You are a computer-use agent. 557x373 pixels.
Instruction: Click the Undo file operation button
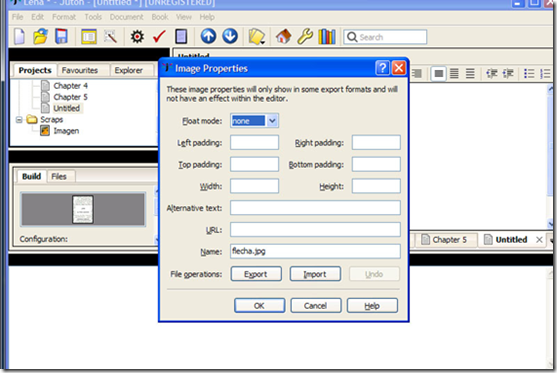tap(374, 274)
